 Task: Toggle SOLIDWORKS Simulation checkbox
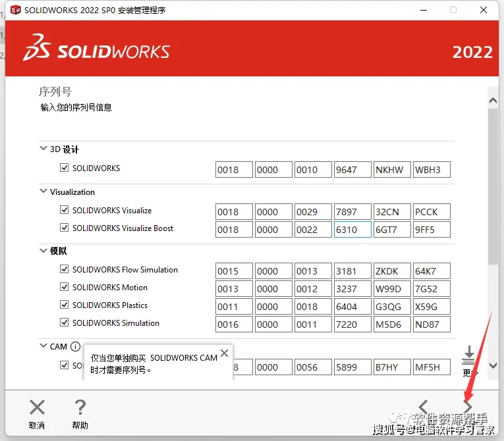(65, 323)
